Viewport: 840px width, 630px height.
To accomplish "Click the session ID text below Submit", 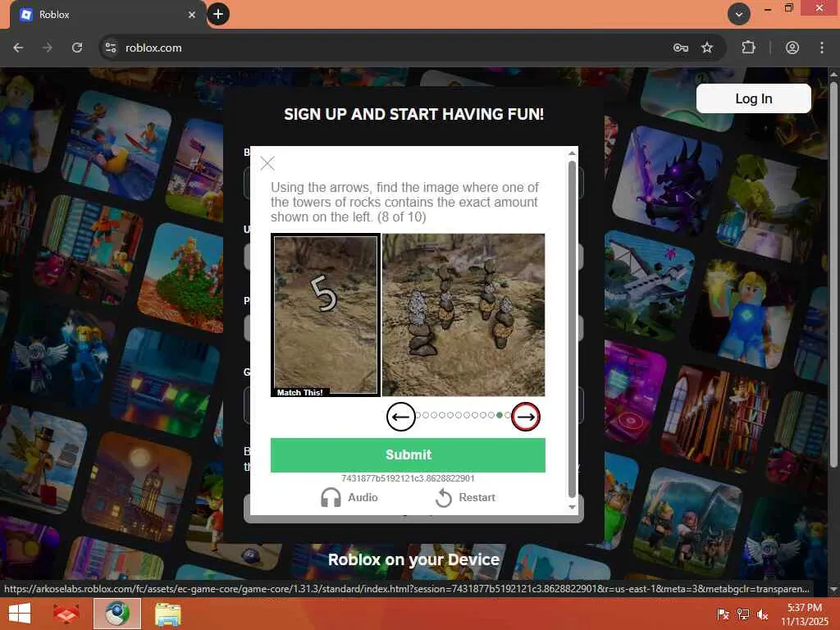I will point(408,478).
